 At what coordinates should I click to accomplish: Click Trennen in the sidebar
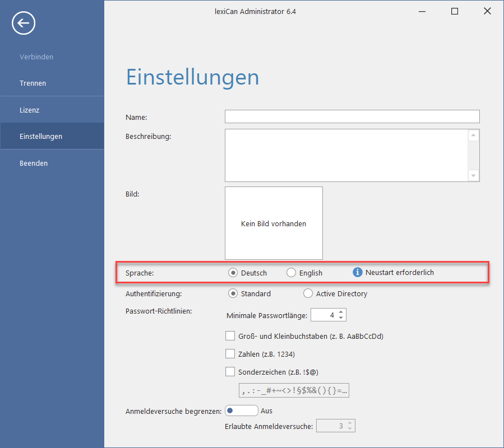[x=33, y=83]
